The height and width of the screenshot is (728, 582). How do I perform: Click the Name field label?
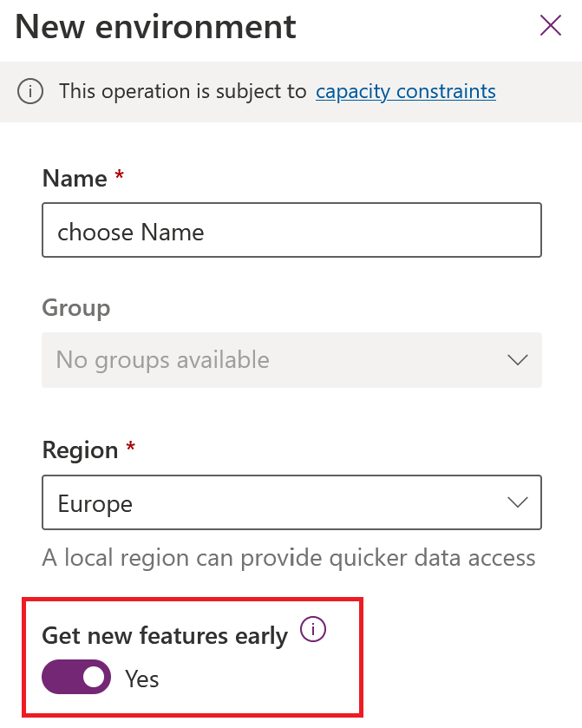[75, 179]
